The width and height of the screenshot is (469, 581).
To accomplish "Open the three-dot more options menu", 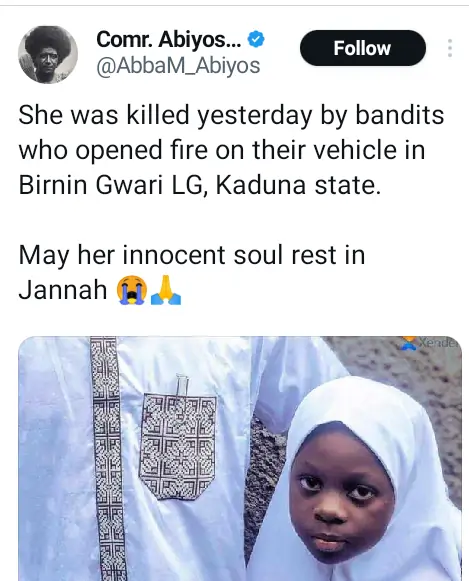I will click(450, 48).
